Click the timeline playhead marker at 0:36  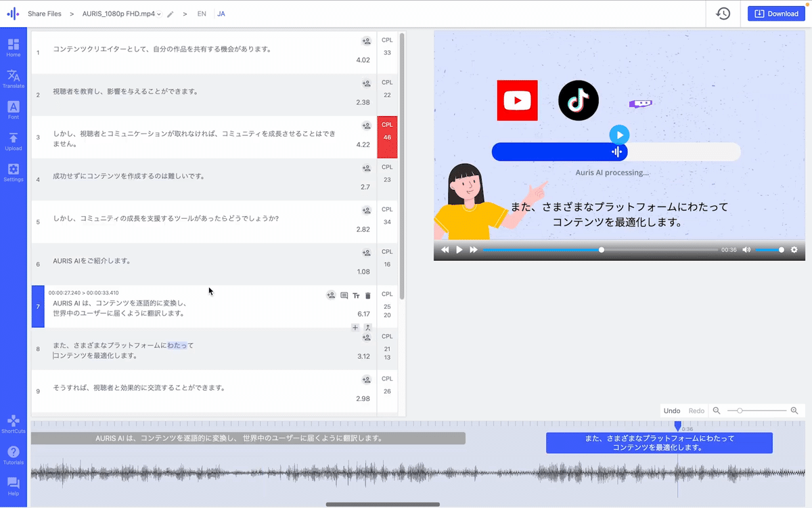(x=677, y=426)
